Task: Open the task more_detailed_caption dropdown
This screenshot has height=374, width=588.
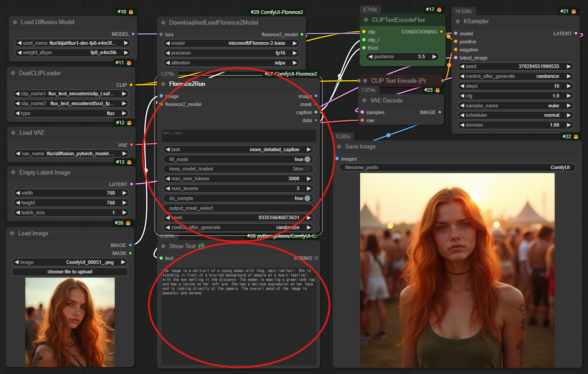Action: 238,149
